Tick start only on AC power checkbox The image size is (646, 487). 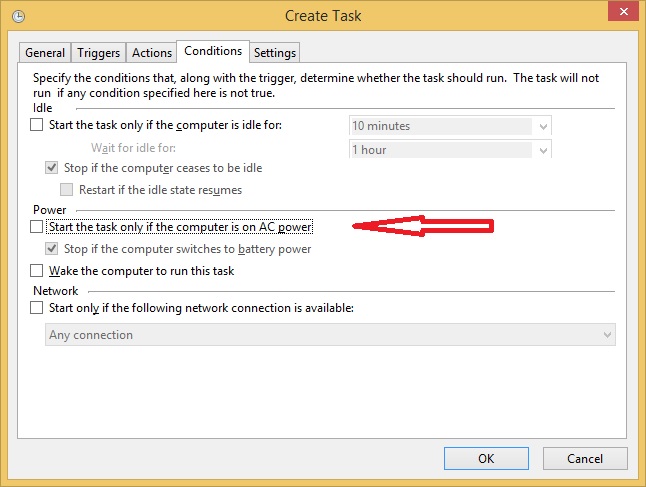click(x=37, y=227)
